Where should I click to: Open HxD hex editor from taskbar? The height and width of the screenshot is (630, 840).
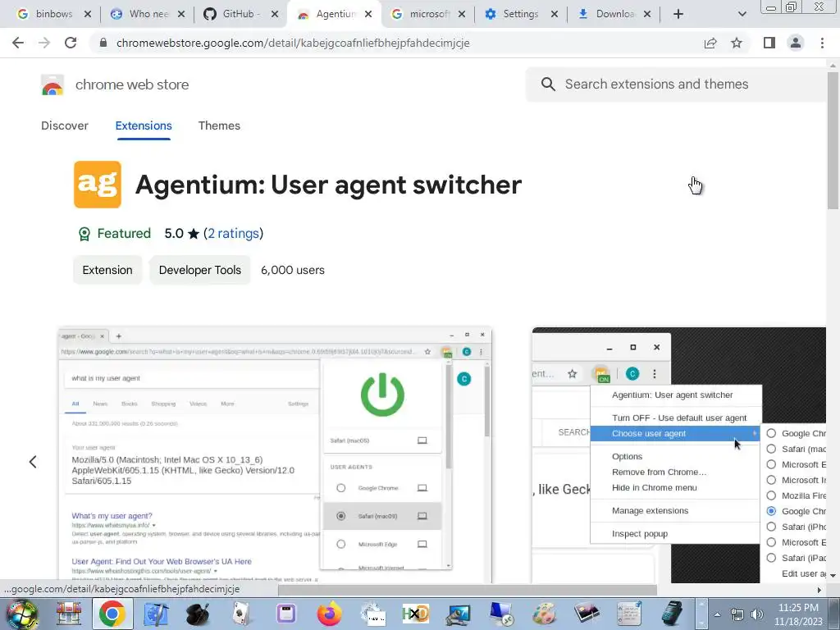pyautogui.click(x=416, y=614)
